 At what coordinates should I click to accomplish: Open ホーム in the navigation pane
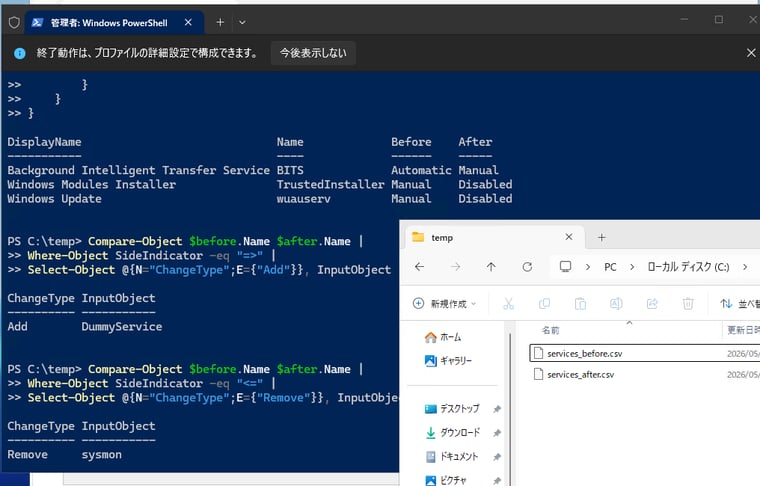tap(443, 337)
